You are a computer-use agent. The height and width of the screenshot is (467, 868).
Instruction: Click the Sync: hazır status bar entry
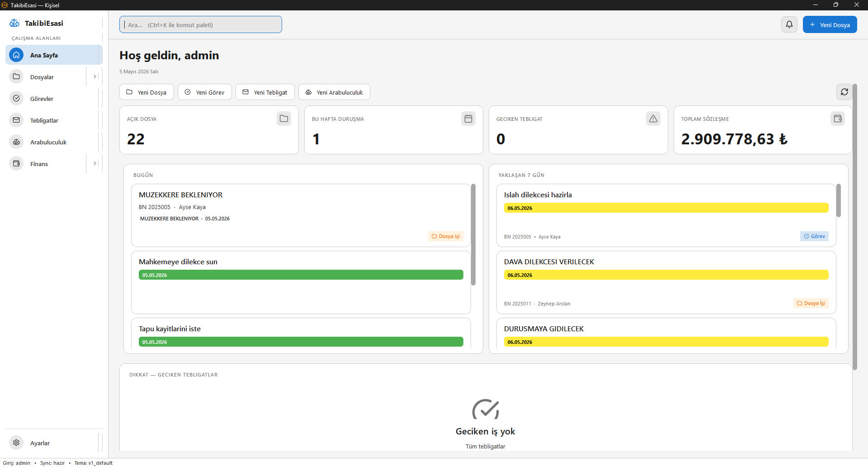point(52,463)
